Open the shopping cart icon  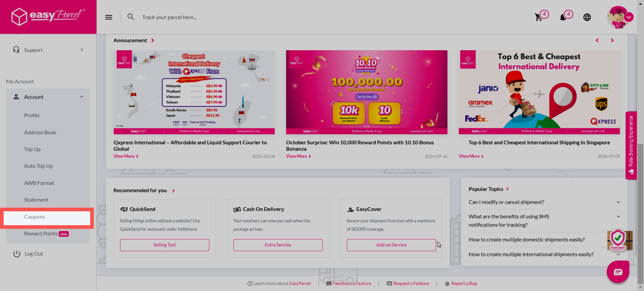click(x=538, y=17)
